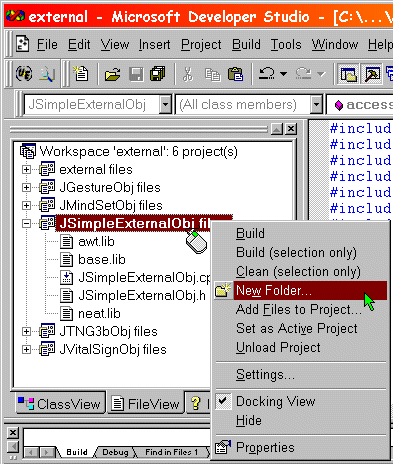This screenshot has width=393, height=464.
Task: Choose Add Files to Project in the context menu
Action: tap(298, 309)
